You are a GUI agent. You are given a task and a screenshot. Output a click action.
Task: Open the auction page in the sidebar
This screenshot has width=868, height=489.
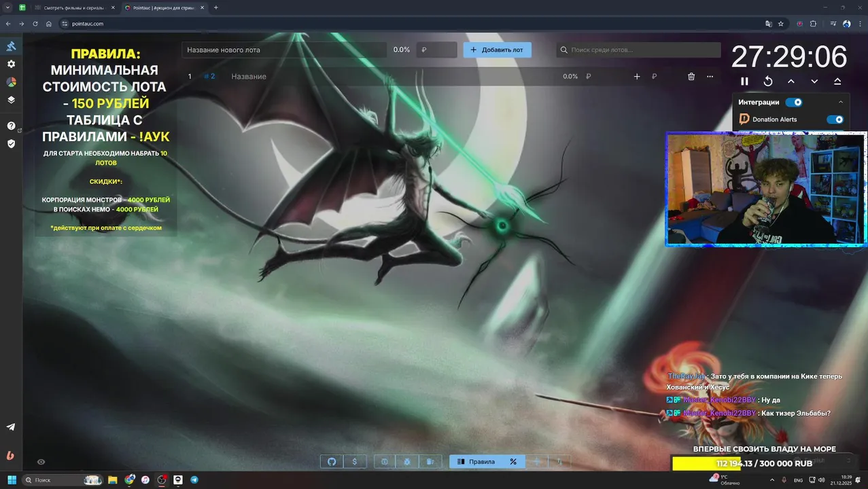pos(11,46)
